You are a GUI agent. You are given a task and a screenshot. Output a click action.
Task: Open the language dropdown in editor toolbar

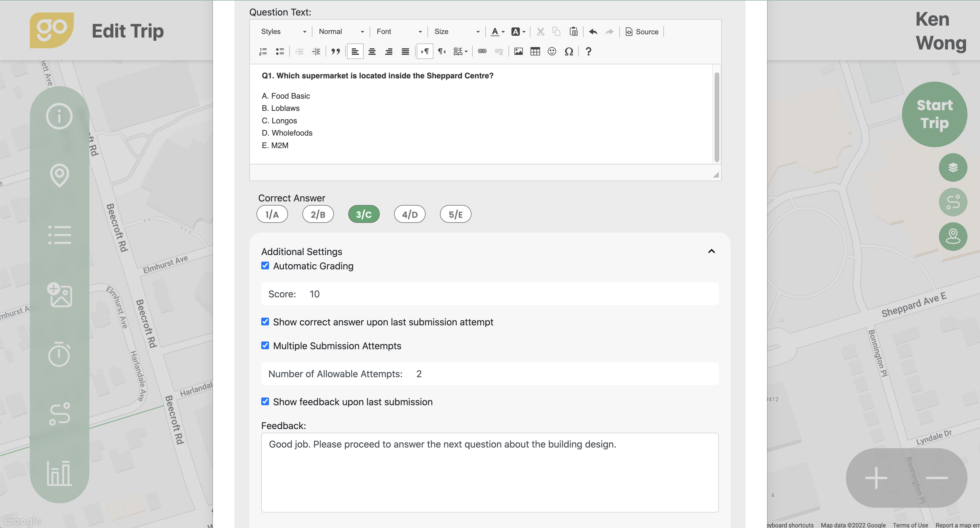pos(460,51)
